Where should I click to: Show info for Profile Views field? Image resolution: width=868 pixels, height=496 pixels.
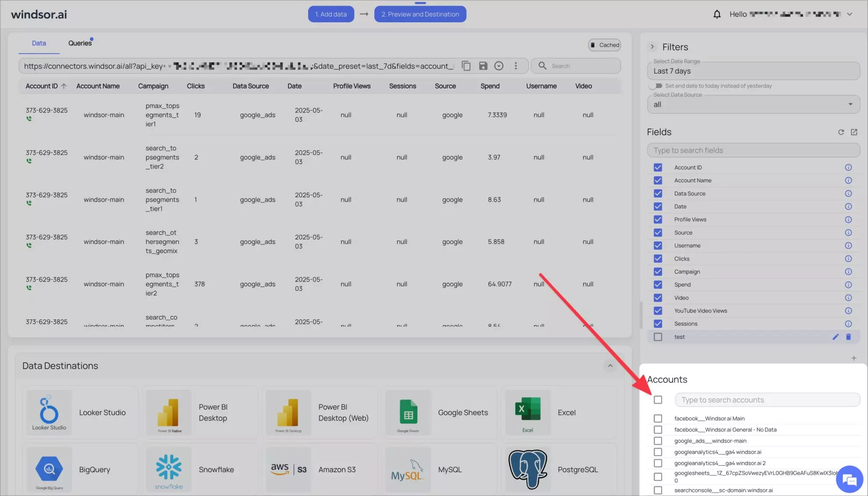click(x=848, y=220)
